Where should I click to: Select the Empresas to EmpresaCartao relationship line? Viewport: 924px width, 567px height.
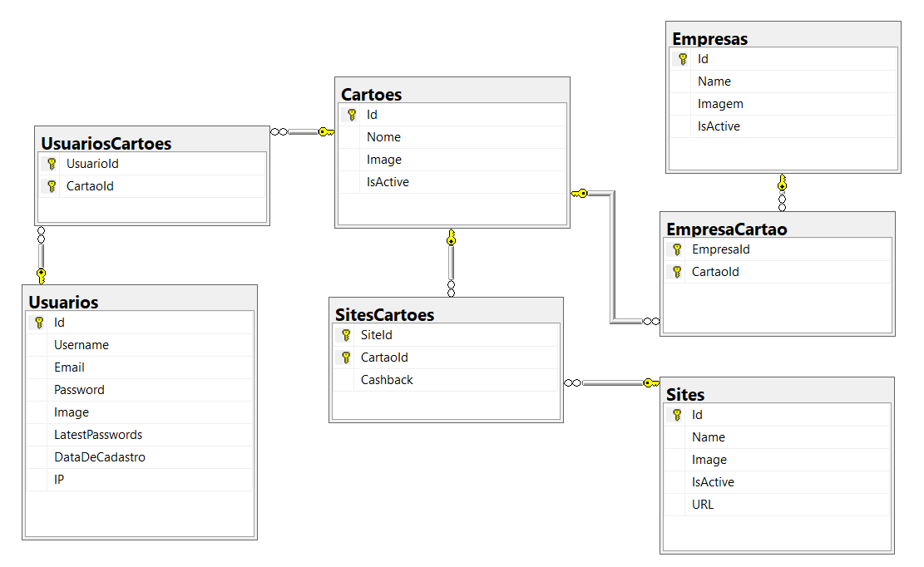pyautogui.click(x=782, y=193)
